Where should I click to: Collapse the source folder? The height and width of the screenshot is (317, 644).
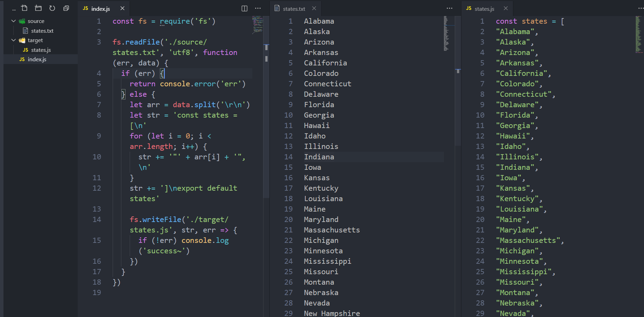pos(13,21)
